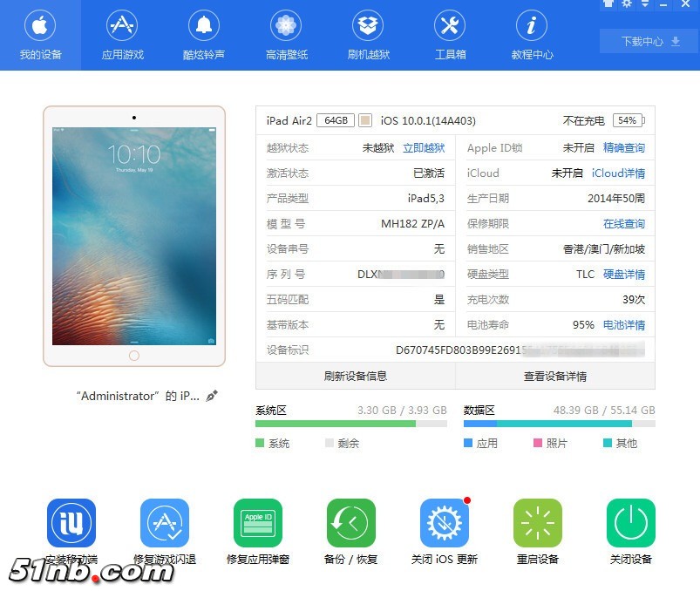Click the iOS 10.0.1(14A403) version text
Image resolution: width=700 pixels, height=591 pixels.
coord(428,120)
